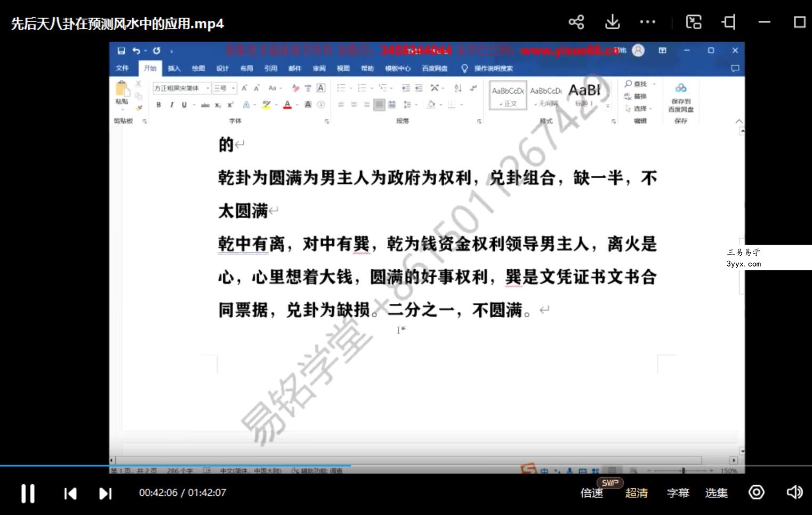
Task: Click the 替换 replace button
Action: click(x=636, y=96)
